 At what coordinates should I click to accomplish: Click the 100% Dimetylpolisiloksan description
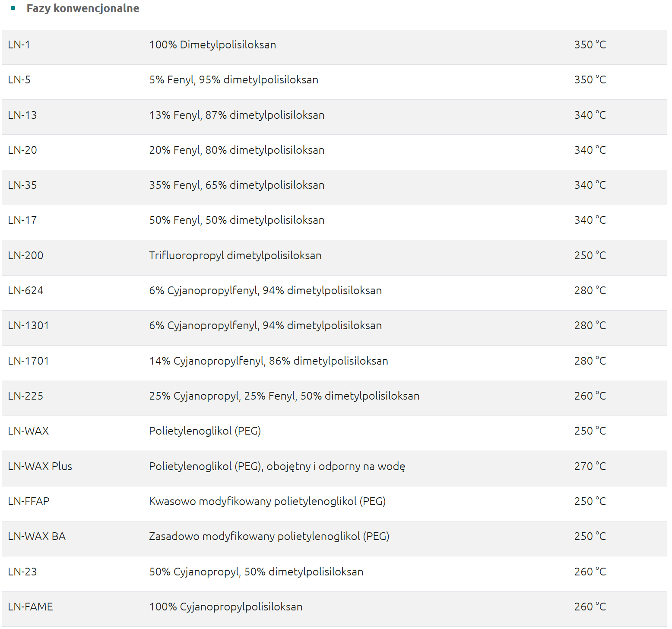pyautogui.click(x=212, y=44)
